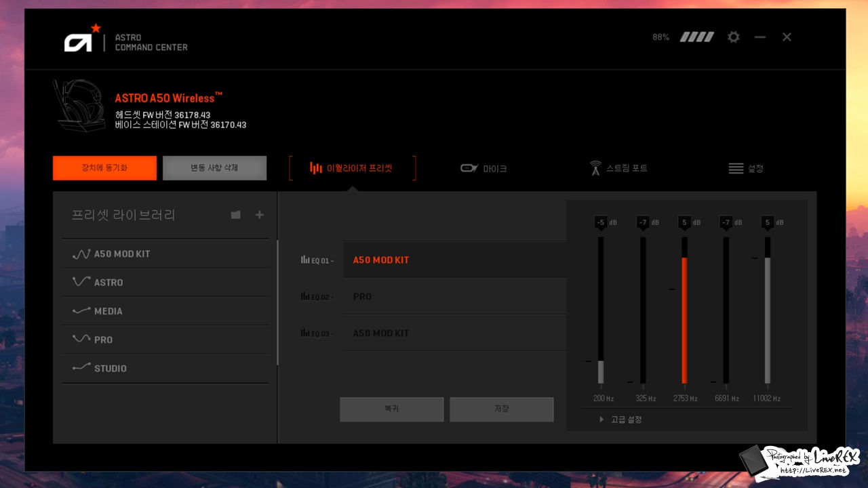Select A50 MOD KIT in preset library
The width and height of the screenshot is (868, 488).
(x=165, y=253)
